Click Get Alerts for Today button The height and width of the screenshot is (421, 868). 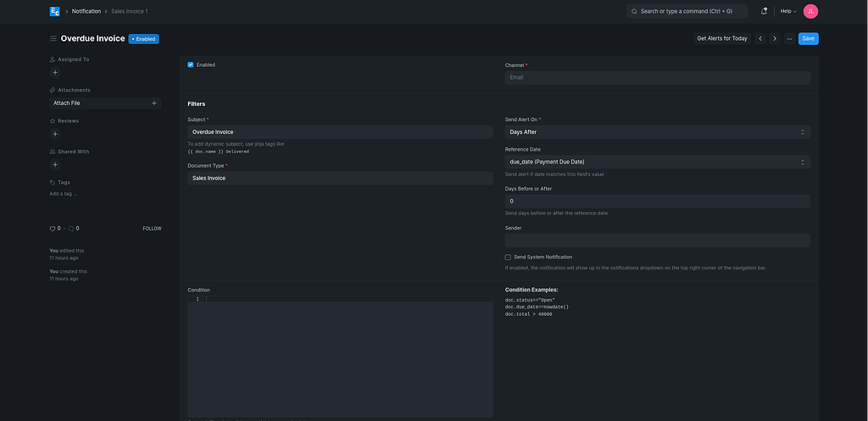[x=721, y=39]
